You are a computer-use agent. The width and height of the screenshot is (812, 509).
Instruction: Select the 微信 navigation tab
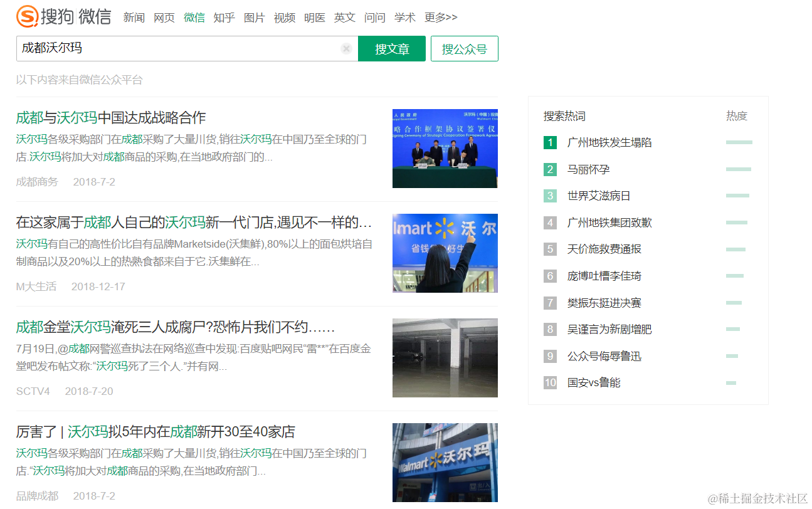pos(194,18)
